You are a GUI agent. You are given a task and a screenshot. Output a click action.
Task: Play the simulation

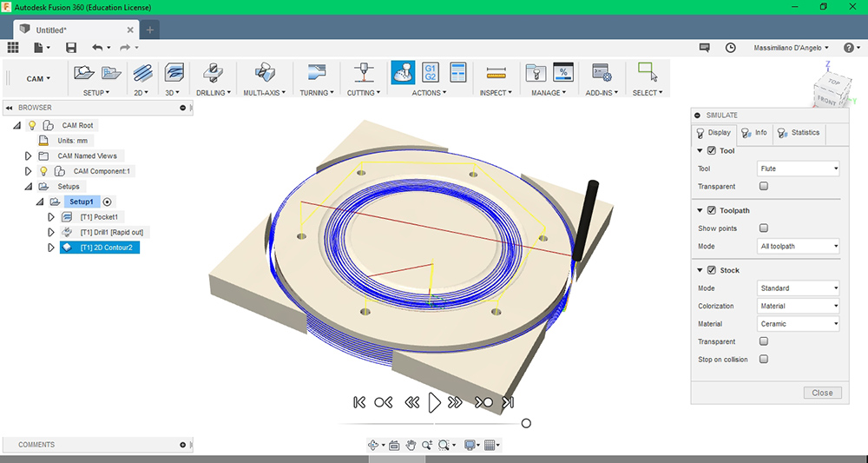pos(435,403)
